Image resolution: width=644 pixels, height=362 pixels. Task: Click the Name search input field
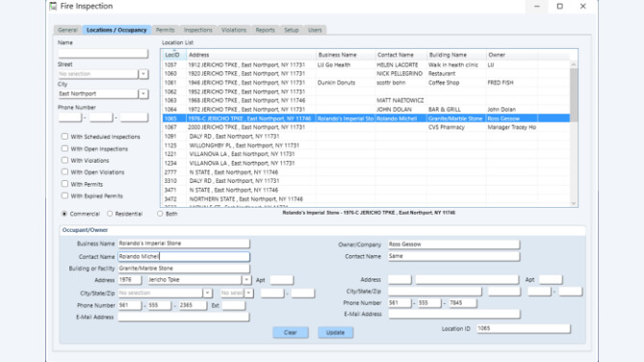point(103,53)
